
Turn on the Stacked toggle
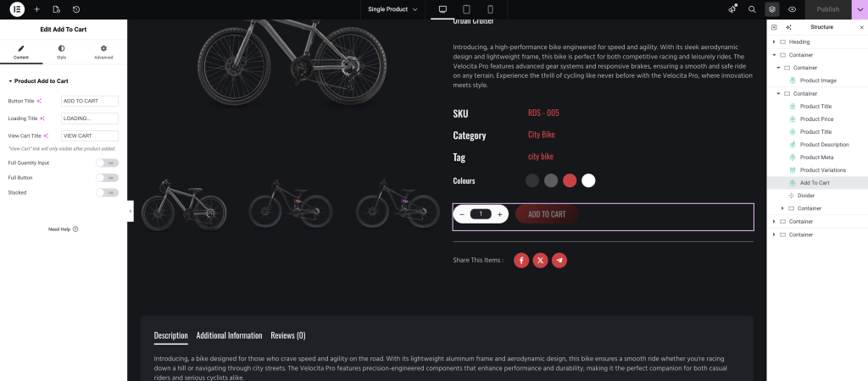coord(107,193)
